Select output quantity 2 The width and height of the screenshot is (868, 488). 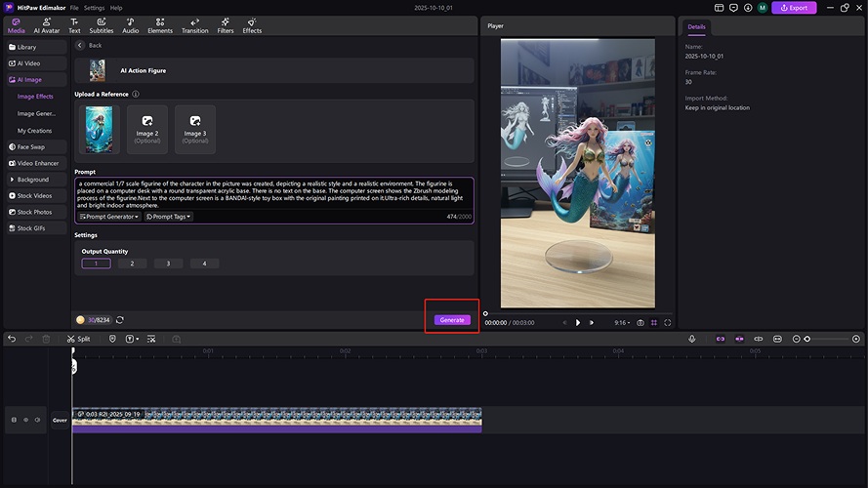(x=132, y=264)
